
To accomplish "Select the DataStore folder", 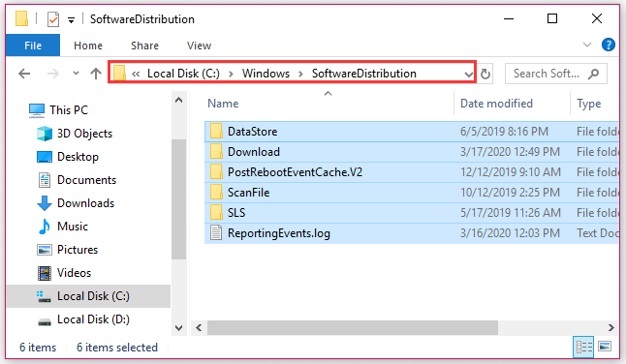I will pyautogui.click(x=252, y=132).
